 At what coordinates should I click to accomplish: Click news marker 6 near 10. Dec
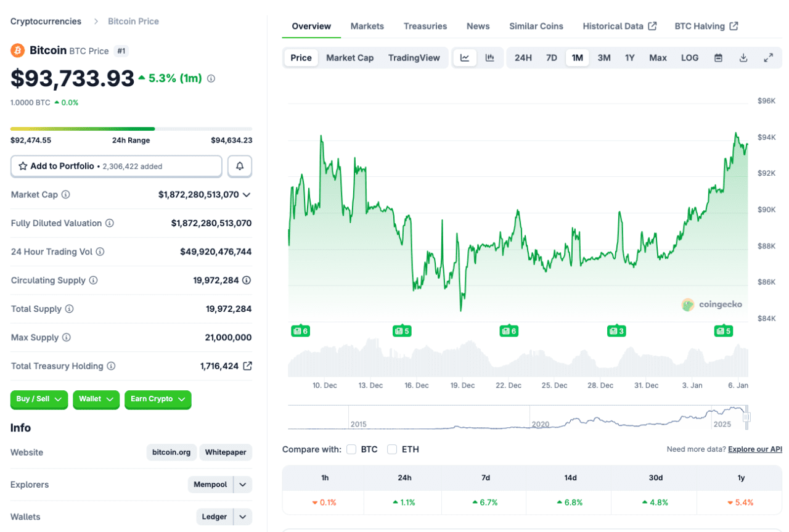coord(300,331)
